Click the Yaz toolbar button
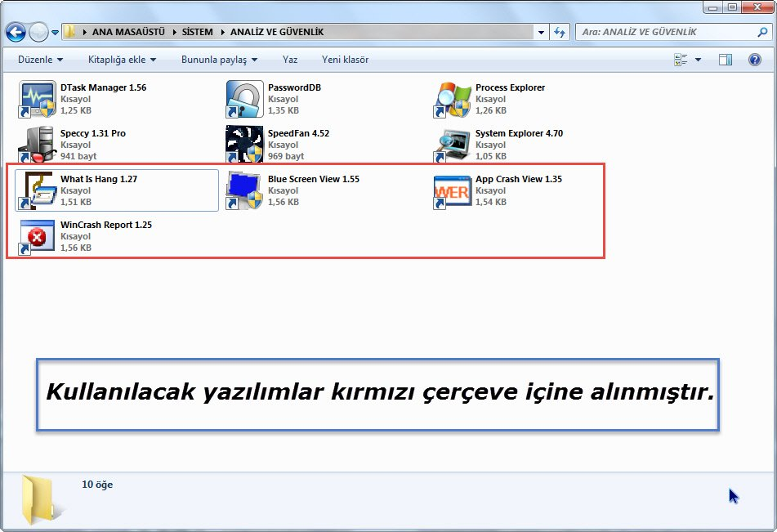 (290, 60)
